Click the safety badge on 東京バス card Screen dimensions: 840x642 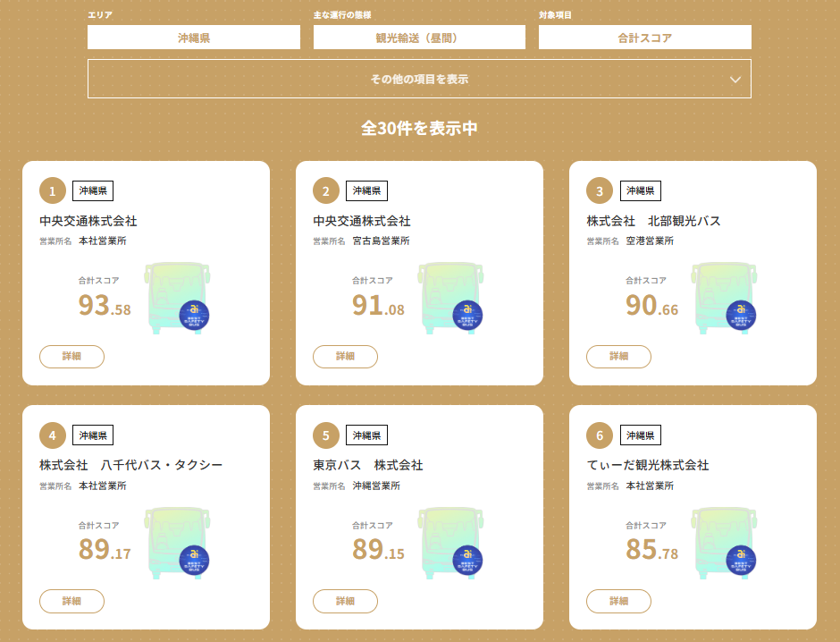(x=467, y=561)
